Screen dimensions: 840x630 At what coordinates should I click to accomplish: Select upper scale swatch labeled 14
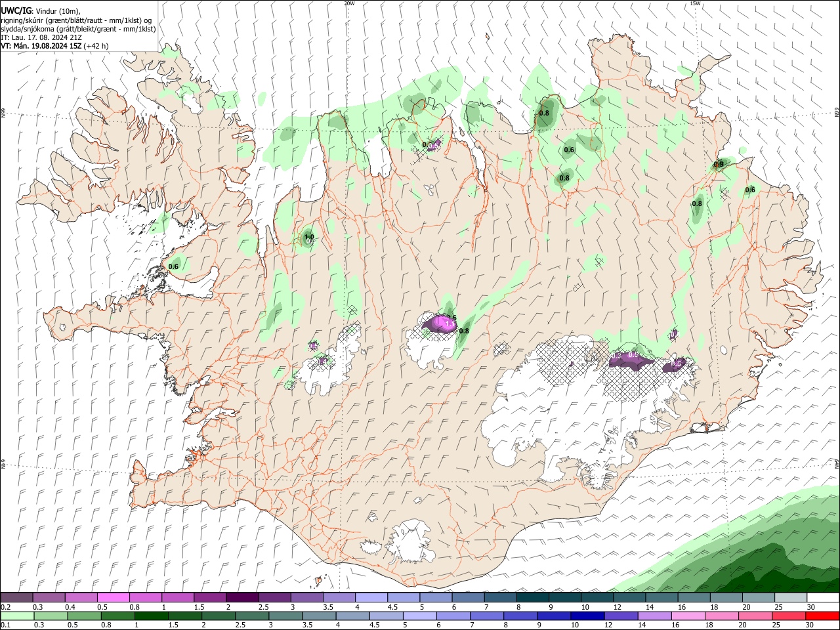tap(661, 598)
